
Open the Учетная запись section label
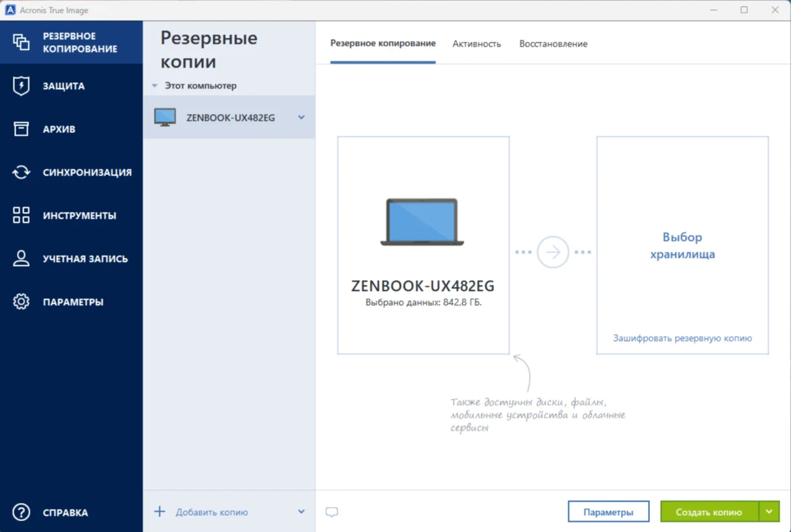pyautogui.click(x=85, y=259)
